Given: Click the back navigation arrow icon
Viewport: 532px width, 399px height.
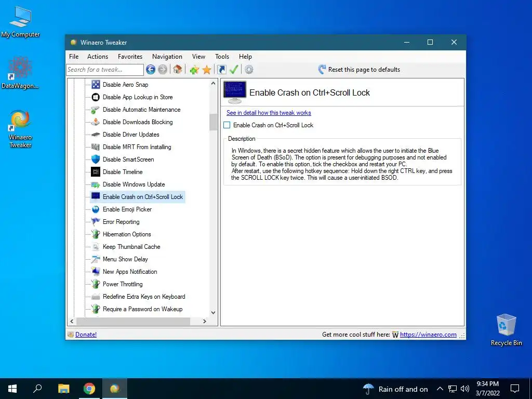Looking at the screenshot, I should pyautogui.click(x=151, y=70).
